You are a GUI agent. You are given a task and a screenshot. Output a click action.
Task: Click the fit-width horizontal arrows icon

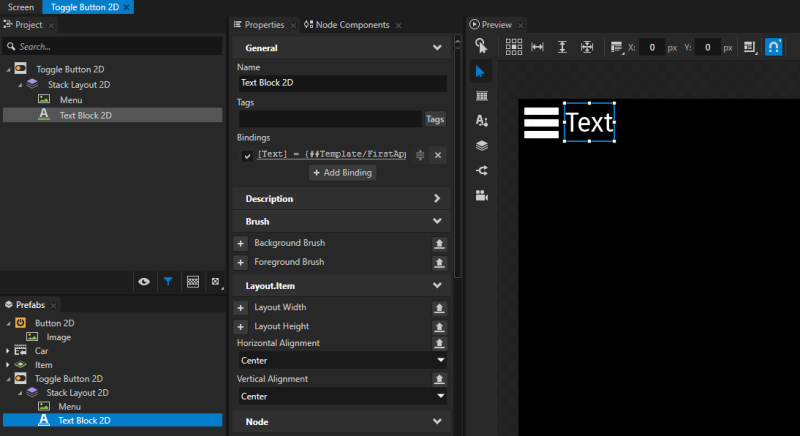point(538,46)
